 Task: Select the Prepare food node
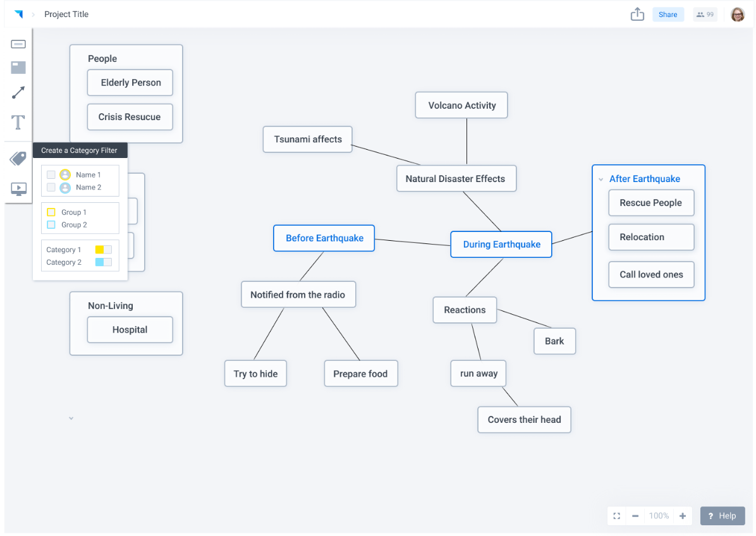click(x=361, y=374)
